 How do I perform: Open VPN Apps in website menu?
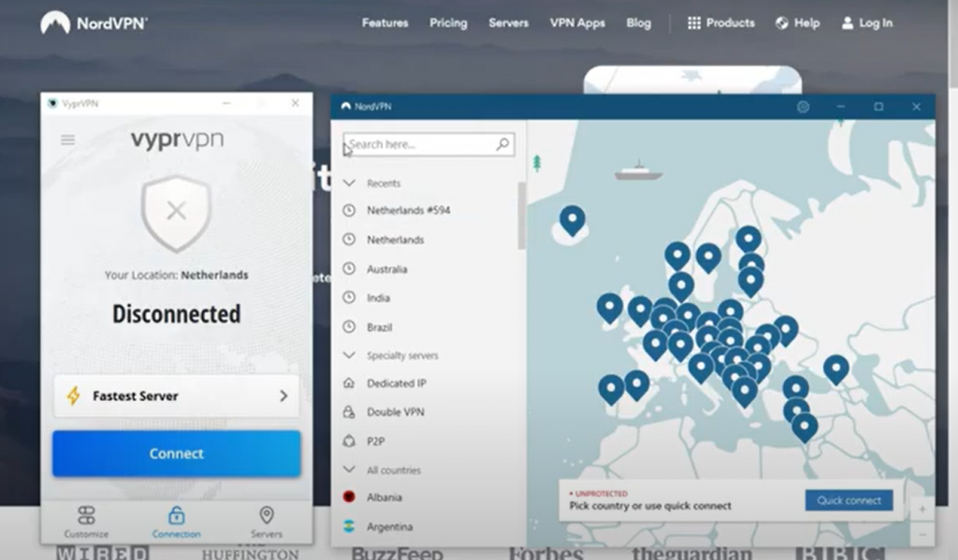pyautogui.click(x=577, y=23)
